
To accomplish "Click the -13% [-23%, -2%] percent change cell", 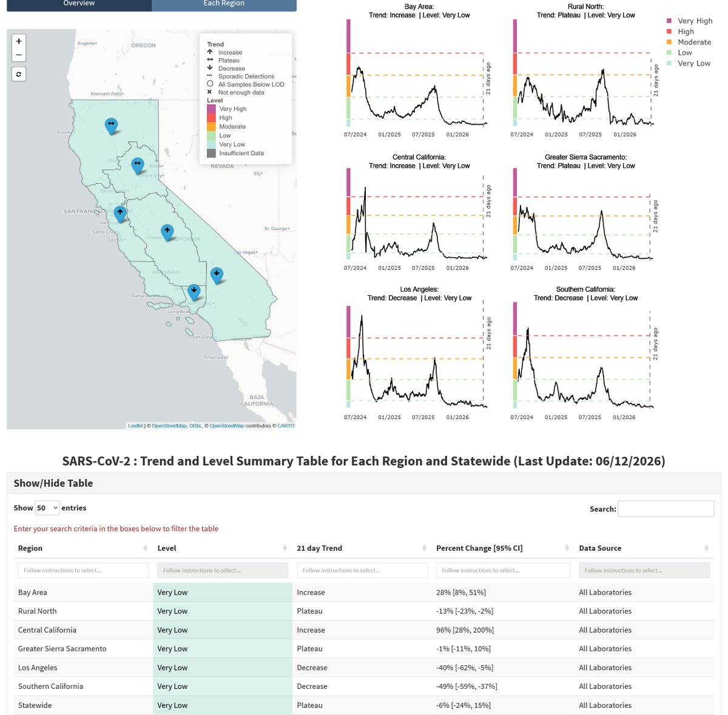I will click(x=503, y=611).
